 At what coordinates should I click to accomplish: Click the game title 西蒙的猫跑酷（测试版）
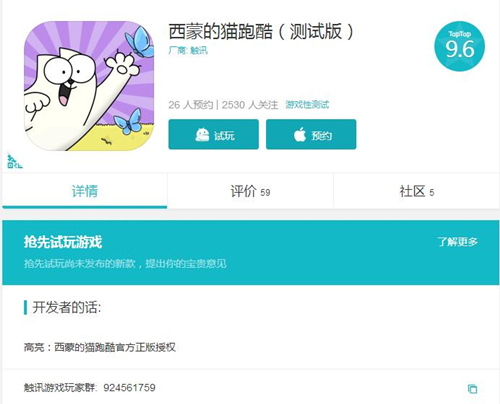[x=261, y=32]
